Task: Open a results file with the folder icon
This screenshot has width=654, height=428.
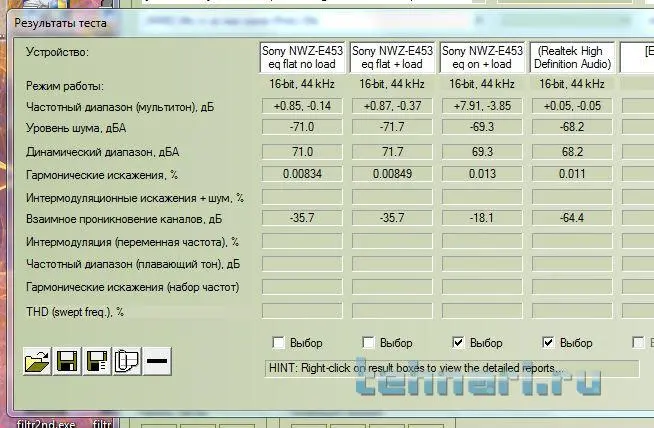Action: 37,361
